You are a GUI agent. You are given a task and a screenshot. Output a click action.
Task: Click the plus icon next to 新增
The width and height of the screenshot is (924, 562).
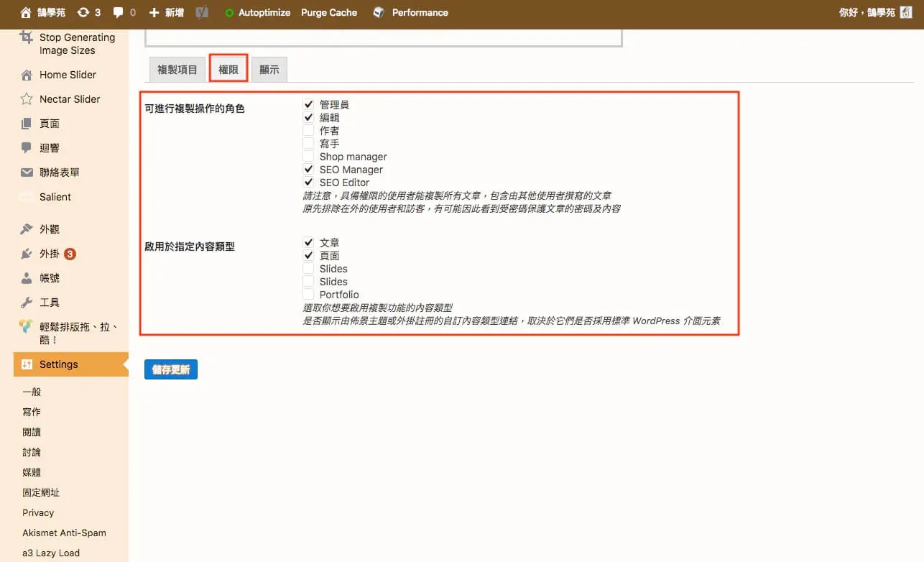154,12
